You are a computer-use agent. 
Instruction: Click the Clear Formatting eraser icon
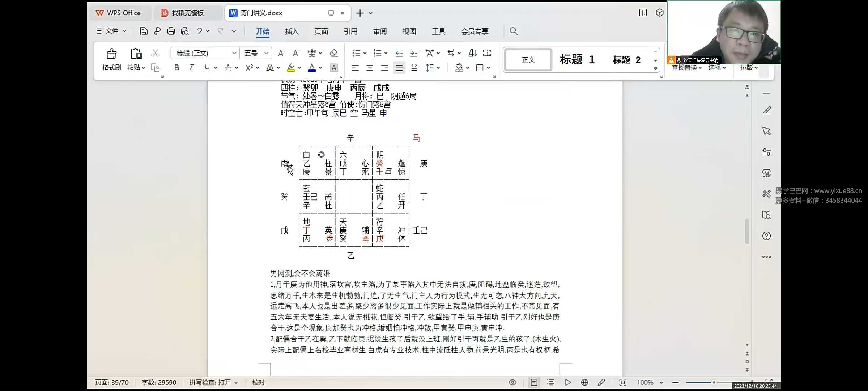[x=333, y=53]
